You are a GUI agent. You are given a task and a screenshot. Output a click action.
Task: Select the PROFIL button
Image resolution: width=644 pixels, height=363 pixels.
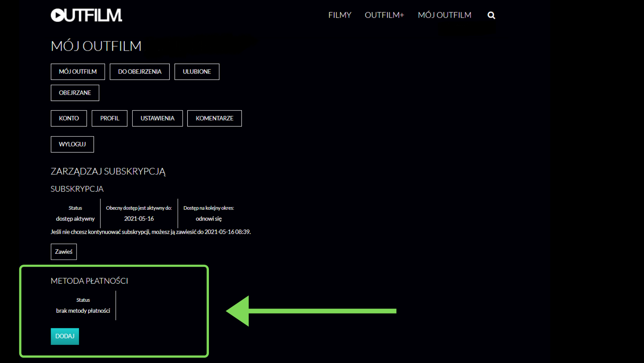110,118
